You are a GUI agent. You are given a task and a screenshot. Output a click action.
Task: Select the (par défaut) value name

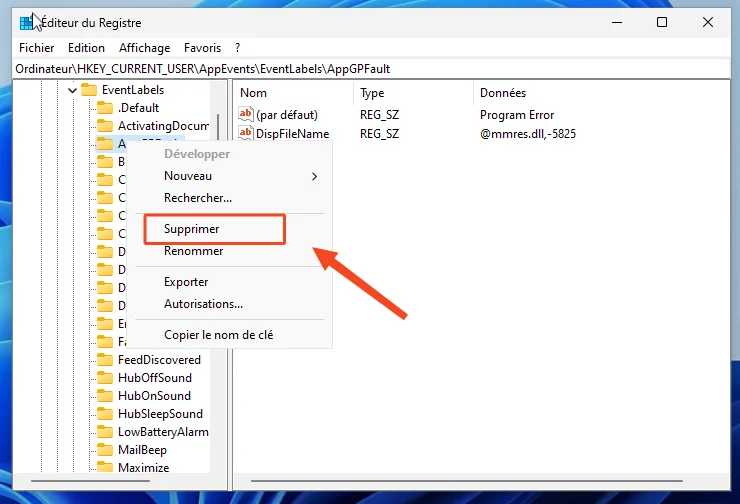pyautogui.click(x=287, y=115)
